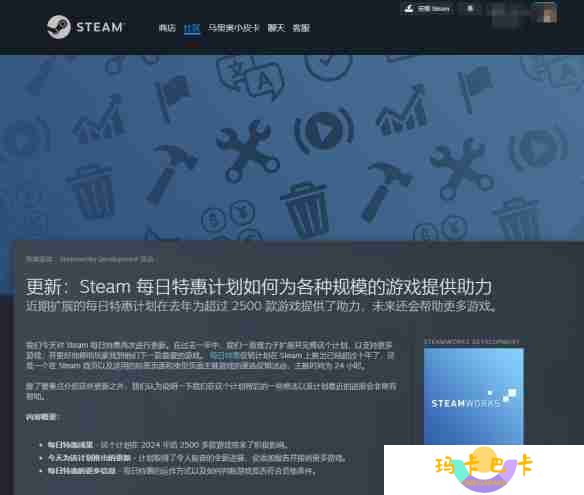Viewport: 584px width, 495px height.
Task: Click the Install Steam button
Action: pyautogui.click(x=427, y=8)
